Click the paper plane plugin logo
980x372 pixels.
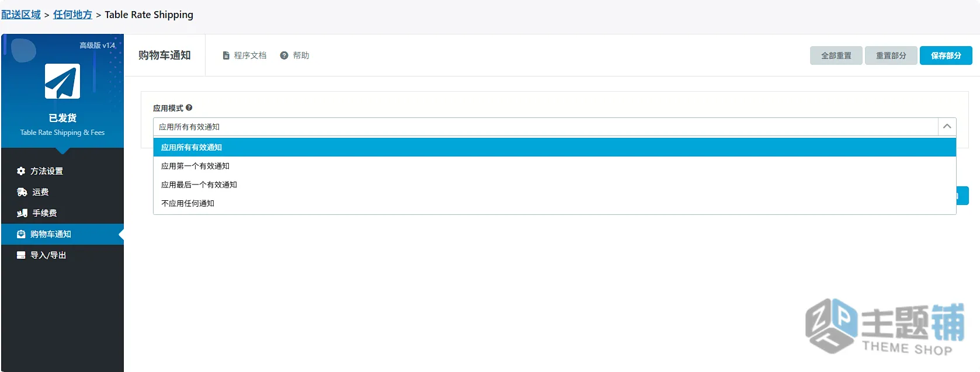62,81
